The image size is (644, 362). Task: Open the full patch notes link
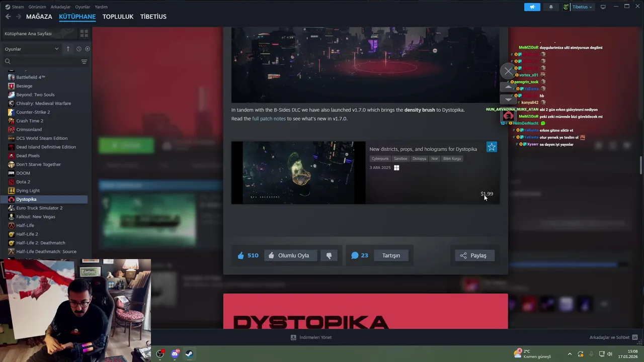coord(269,119)
